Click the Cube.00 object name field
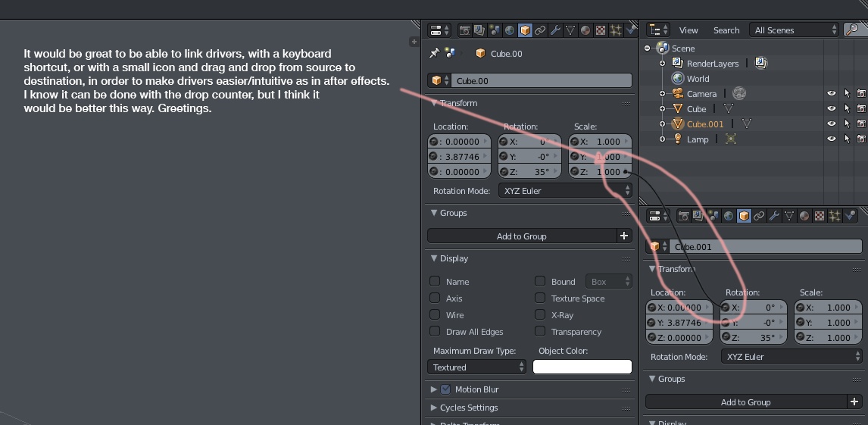Viewport: 868px width, 425px height. 542,81
